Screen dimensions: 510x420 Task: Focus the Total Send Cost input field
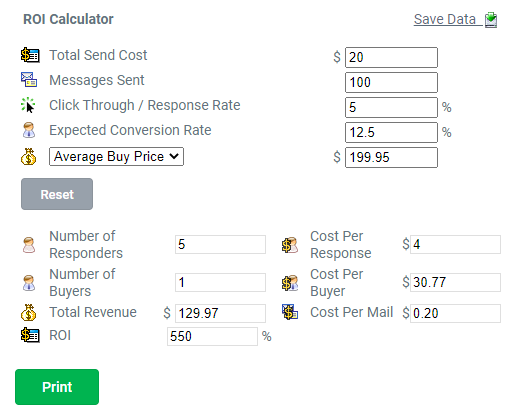(x=391, y=57)
